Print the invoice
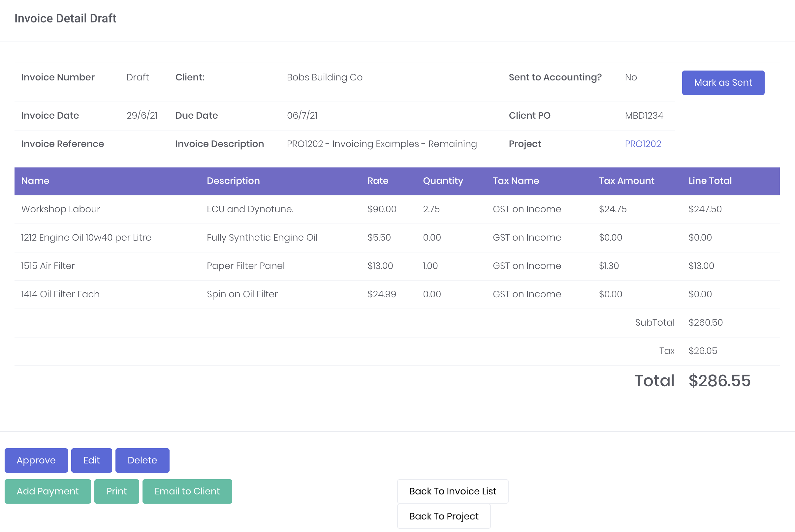Screen dimensions: 795x532 (x=116, y=491)
